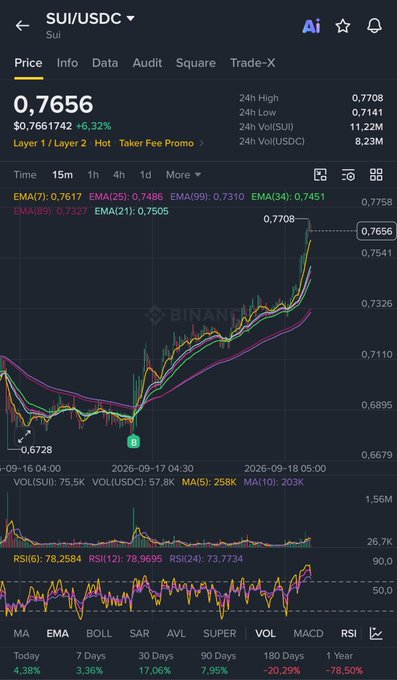Image resolution: width=397 pixels, height=680 pixels.
Task: Toggle the EMA indicator
Action: (58, 634)
